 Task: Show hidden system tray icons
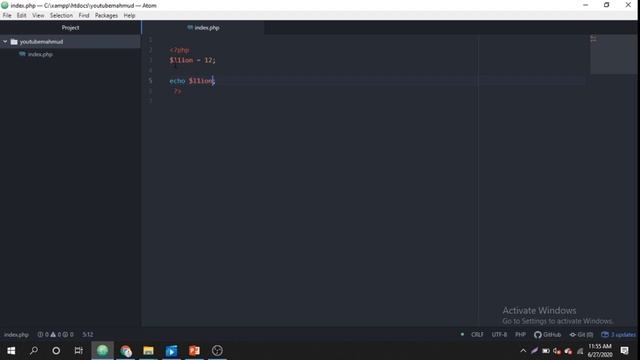523,351
